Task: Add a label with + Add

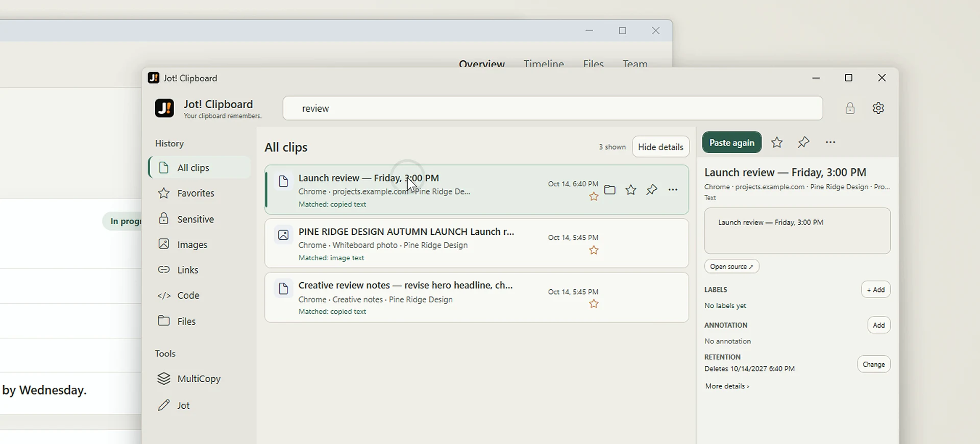Action: pos(875,289)
